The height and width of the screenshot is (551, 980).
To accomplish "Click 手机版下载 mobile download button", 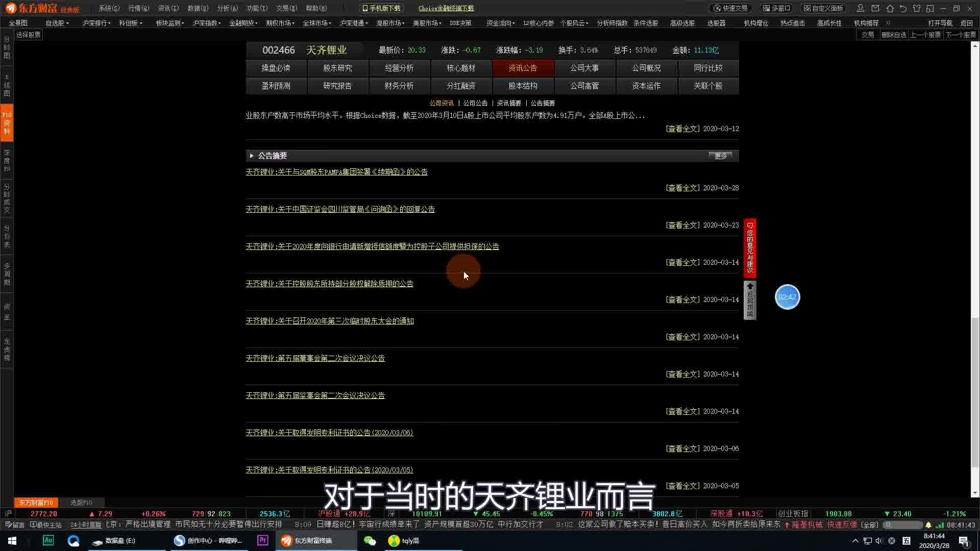I will click(x=382, y=8).
